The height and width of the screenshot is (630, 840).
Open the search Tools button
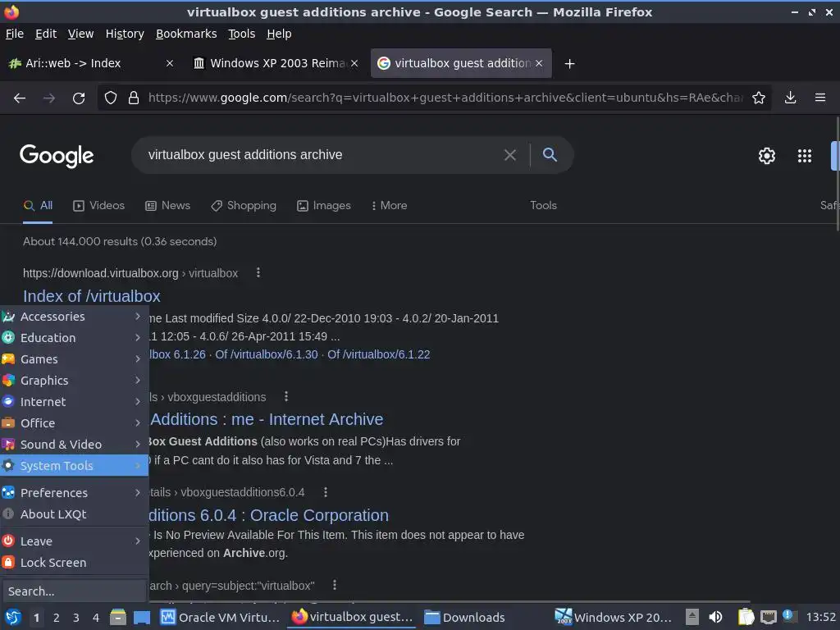coord(543,206)
